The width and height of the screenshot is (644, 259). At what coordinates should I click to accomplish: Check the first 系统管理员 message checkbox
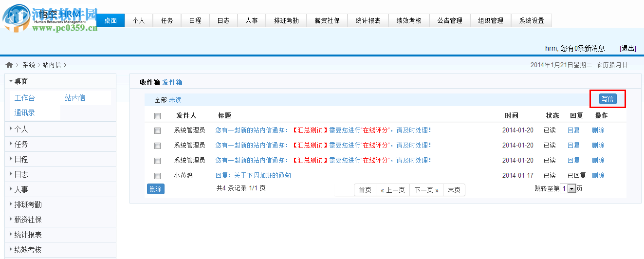(157, 130)
